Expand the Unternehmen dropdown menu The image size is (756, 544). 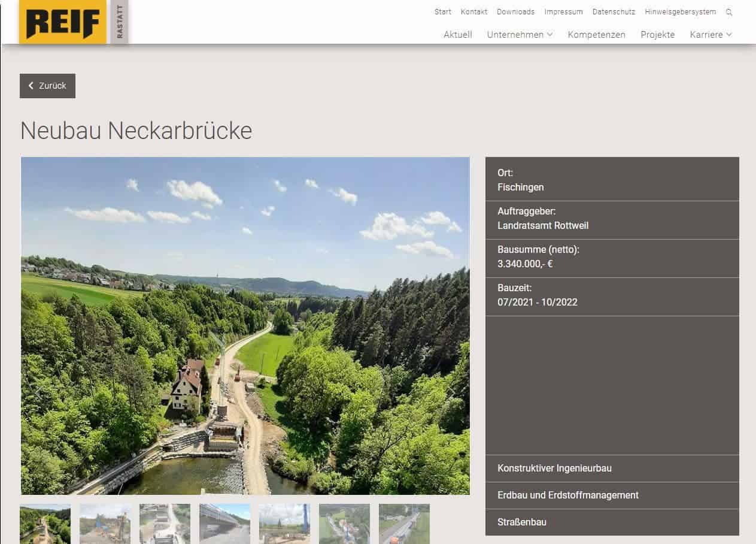point(520,35)
